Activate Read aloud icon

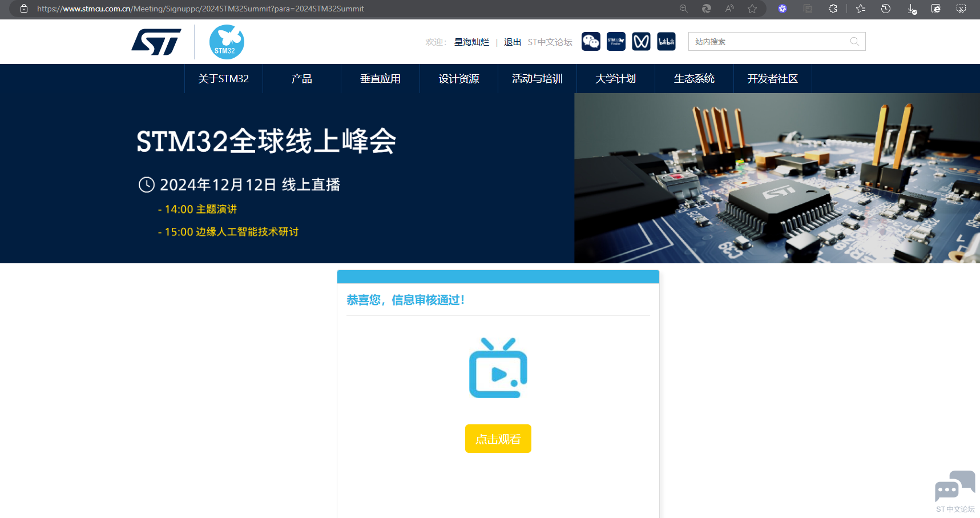[729, 9]
